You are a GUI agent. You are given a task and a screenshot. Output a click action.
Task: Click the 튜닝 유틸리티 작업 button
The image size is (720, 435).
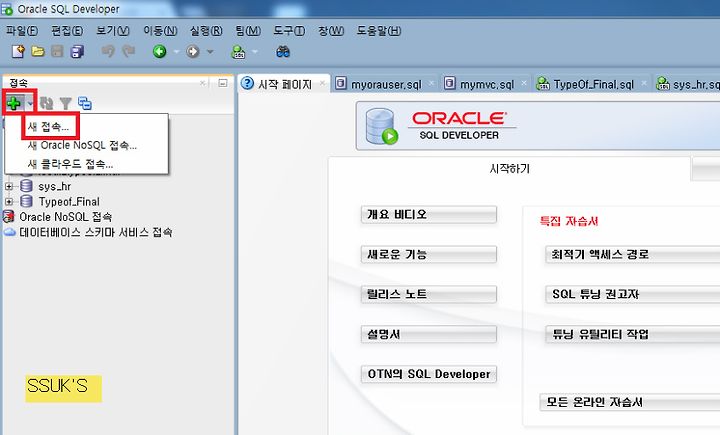click(x=633, y=334)
